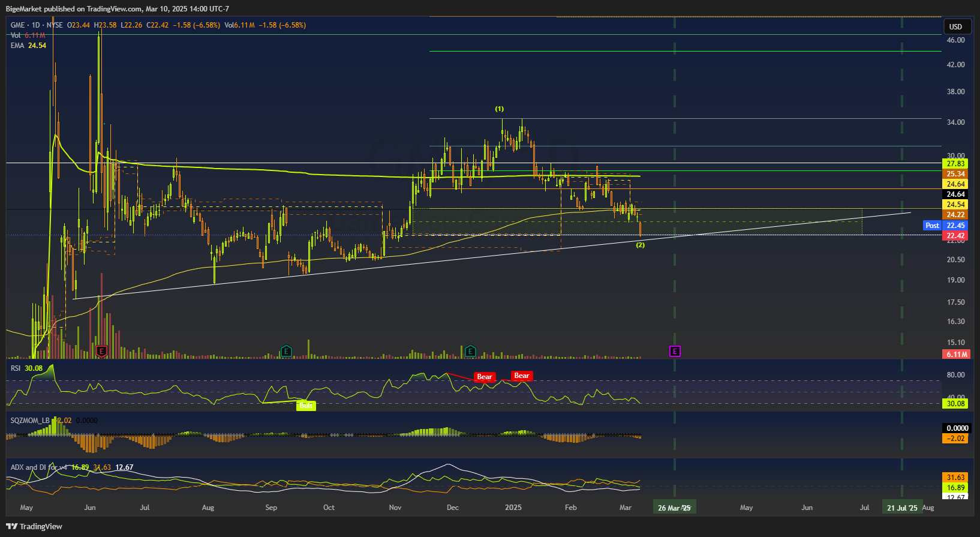Click the first Bear divergence label on RSI
This screenshot has width=980, height=537.
[485, 377]
